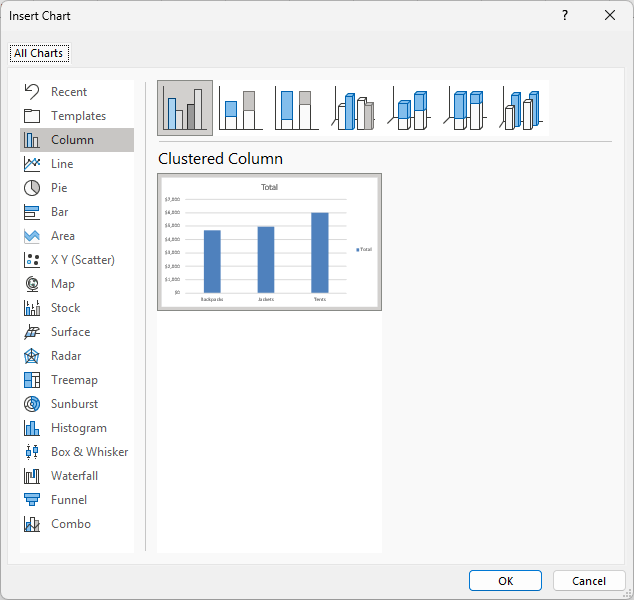The height and width of the screenshot is (600, 634).
Task: Select the Bar label in the category list
Action: click(59, 212)
